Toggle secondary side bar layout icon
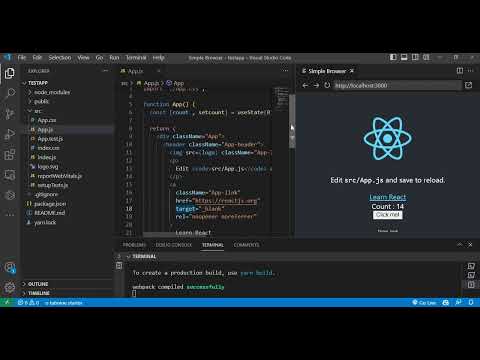480x360 pixels. coord(415,57)
